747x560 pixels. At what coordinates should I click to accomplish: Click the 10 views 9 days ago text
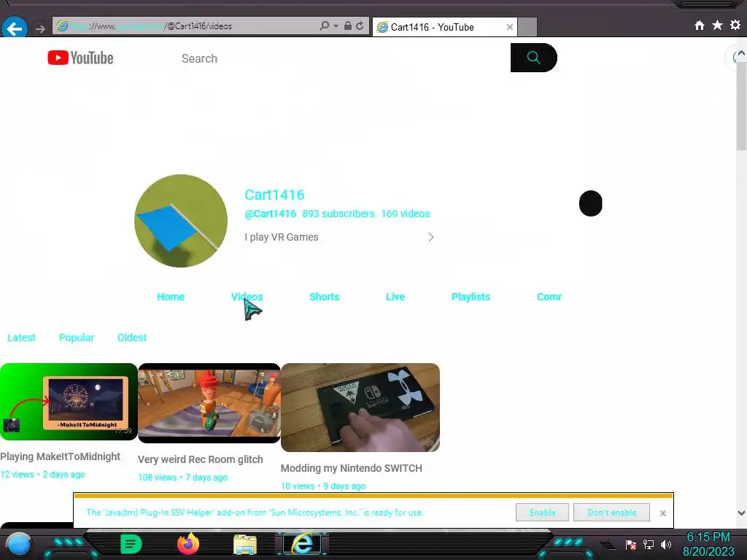323,486
